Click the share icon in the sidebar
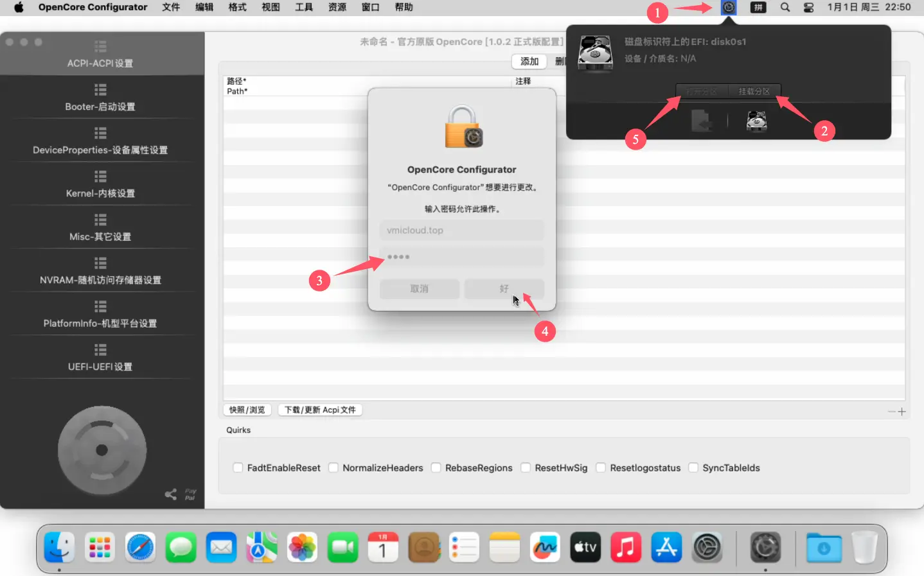 pos(170,494)
